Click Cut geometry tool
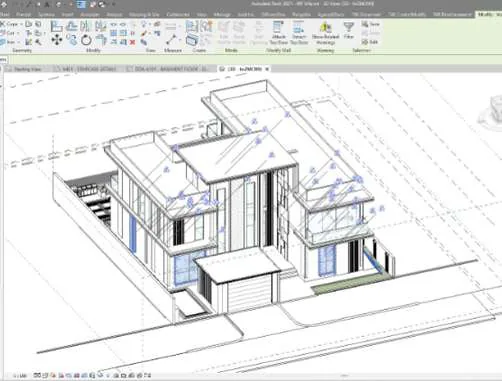 (8, 33)
